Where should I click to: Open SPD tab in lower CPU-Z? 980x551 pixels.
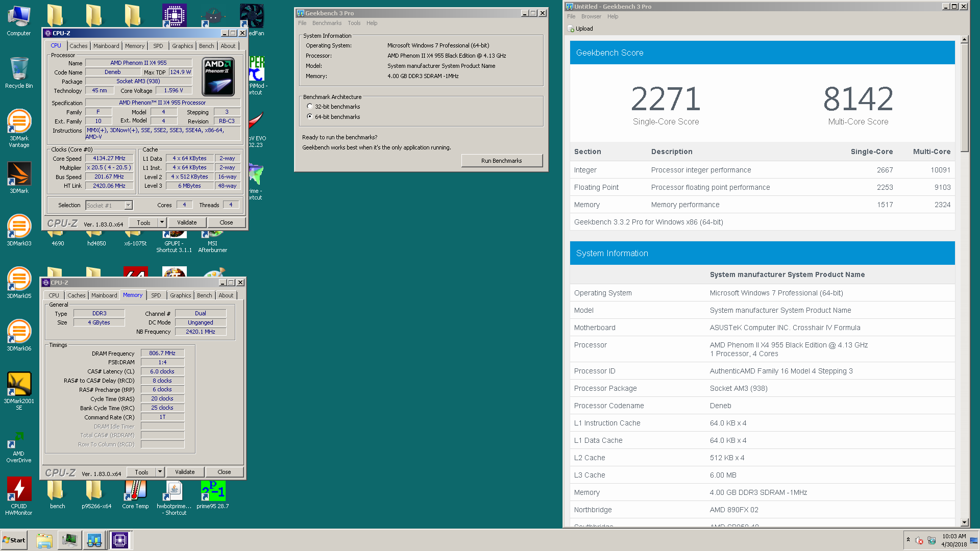[x=156, y=295]
